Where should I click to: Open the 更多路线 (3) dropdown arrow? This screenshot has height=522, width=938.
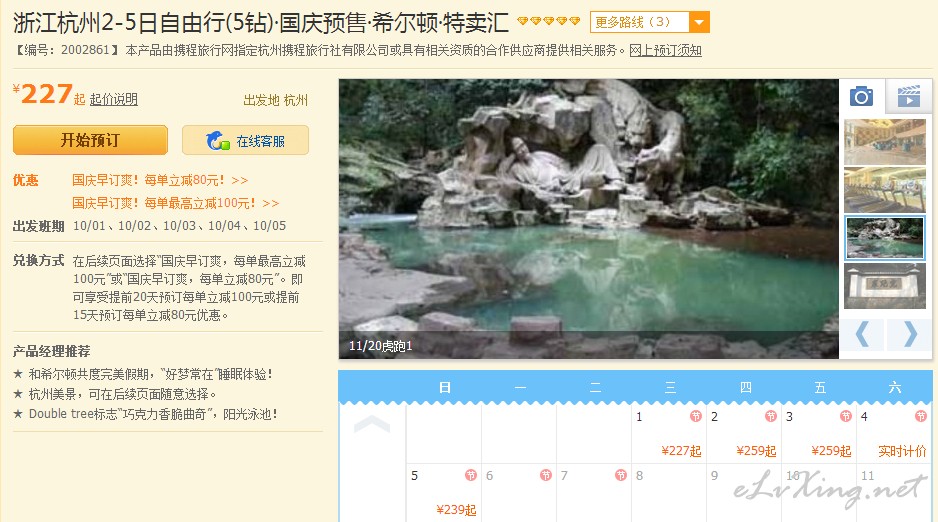point(699,23)
